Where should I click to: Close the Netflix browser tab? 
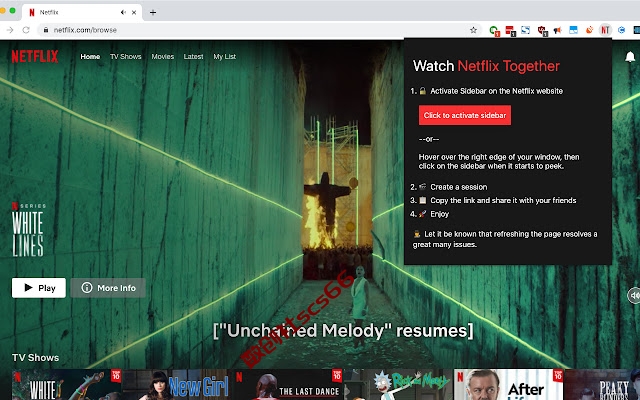134,12
